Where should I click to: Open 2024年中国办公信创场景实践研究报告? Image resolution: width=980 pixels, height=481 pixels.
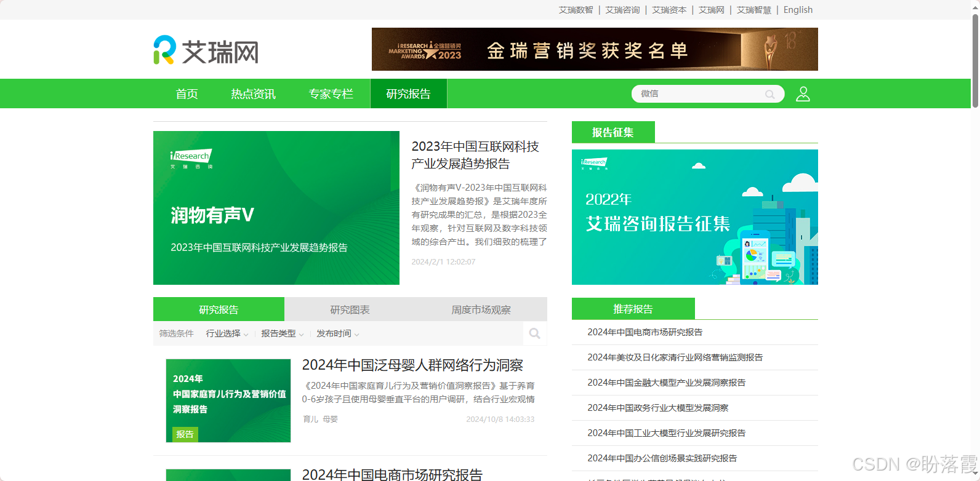pyautogui.click(x=662, y=458)
